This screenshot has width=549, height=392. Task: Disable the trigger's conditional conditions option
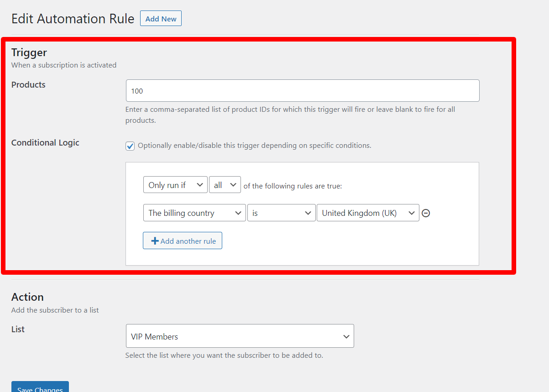click(x=130, y=146)
